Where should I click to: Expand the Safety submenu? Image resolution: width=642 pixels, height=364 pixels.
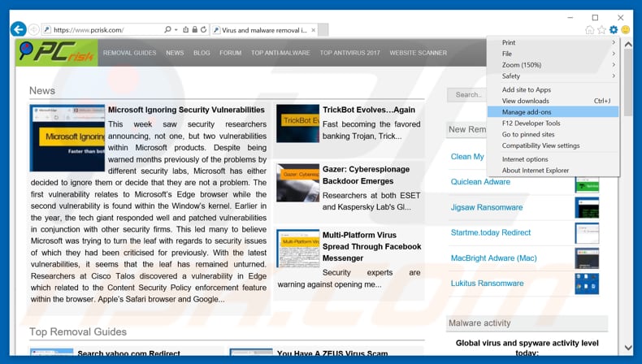click(553, 76)
